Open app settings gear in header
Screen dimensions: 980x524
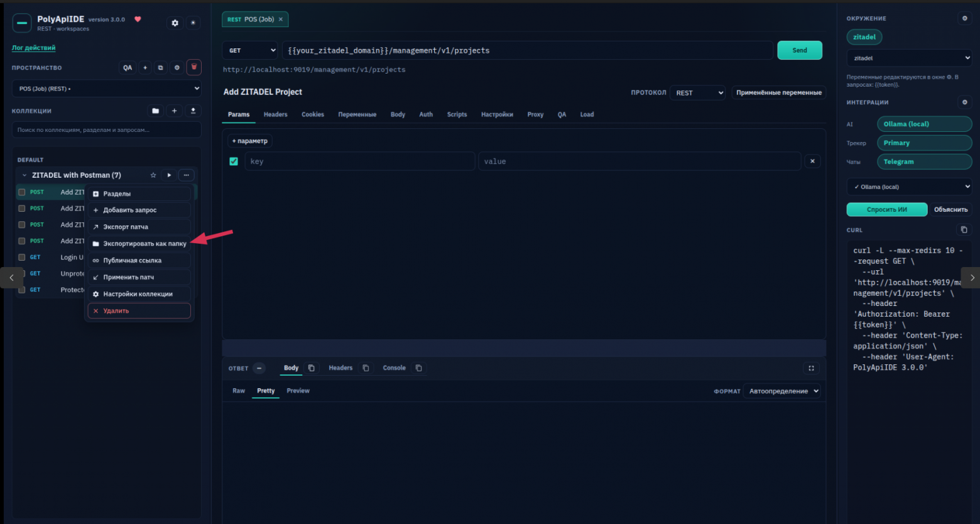point(175,23)
